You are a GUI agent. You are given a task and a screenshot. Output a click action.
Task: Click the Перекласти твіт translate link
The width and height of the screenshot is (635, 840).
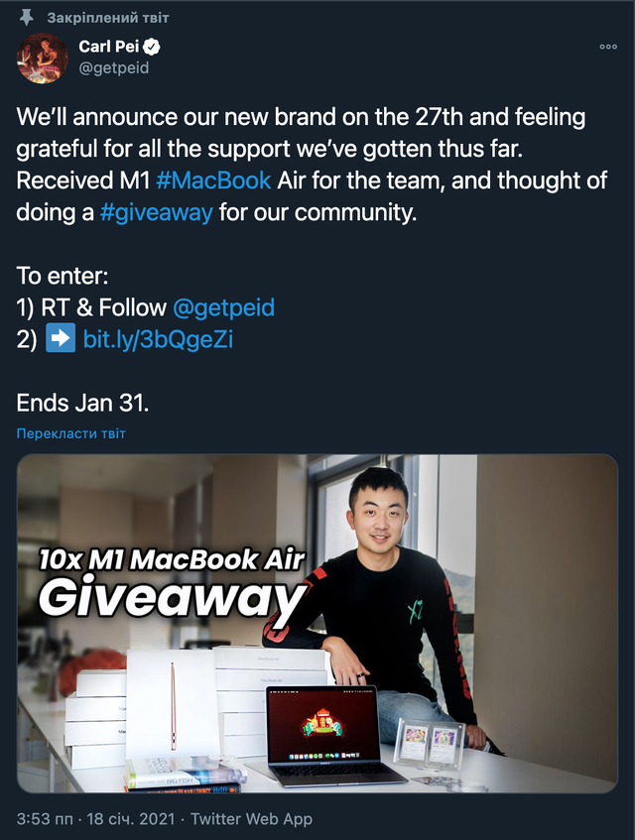point(70,433)
